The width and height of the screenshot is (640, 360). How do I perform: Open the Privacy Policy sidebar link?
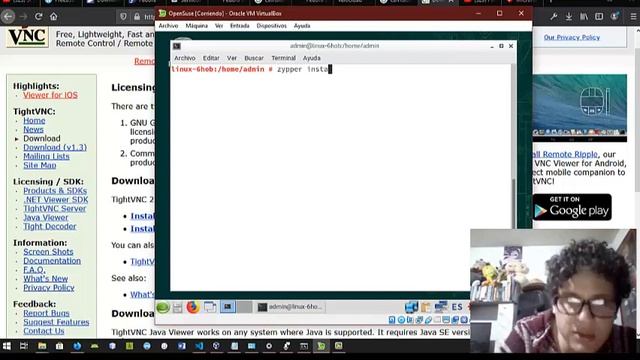(x=49, y=288)
